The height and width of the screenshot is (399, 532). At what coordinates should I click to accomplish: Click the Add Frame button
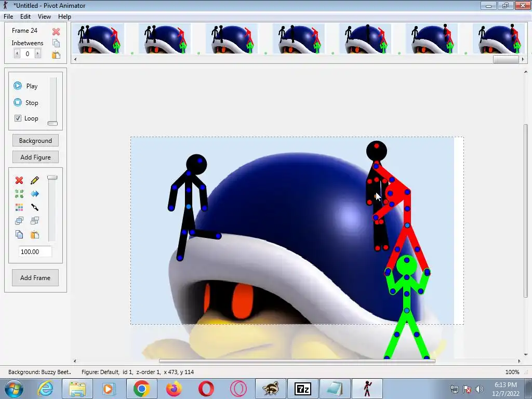pyautogui.click(x=35, y=277)
